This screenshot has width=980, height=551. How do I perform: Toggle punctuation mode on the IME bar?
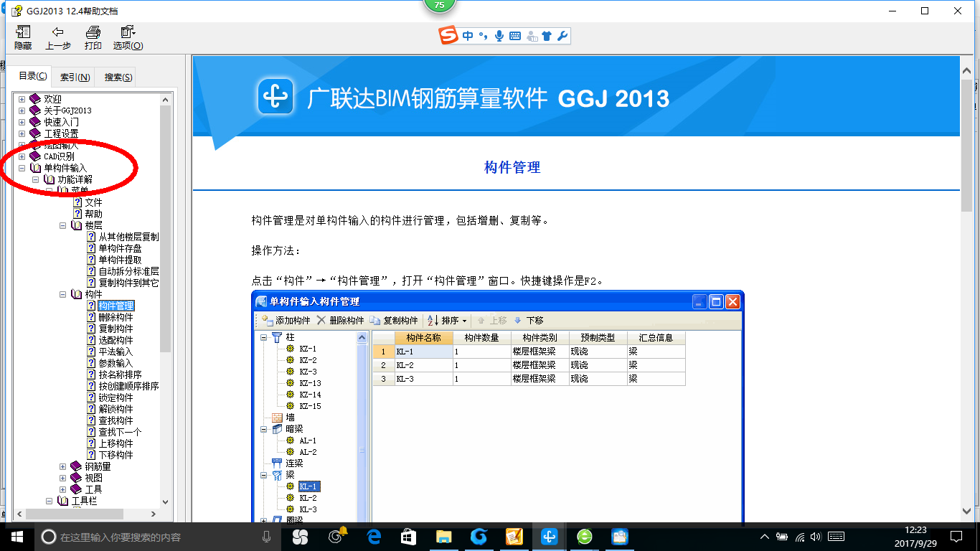(x=484, y=35)
